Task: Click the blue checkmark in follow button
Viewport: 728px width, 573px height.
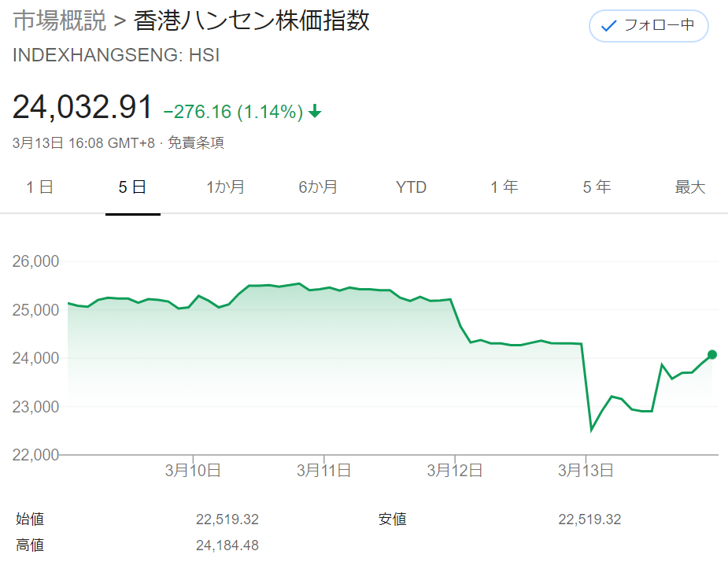Action: pos(608,26)
